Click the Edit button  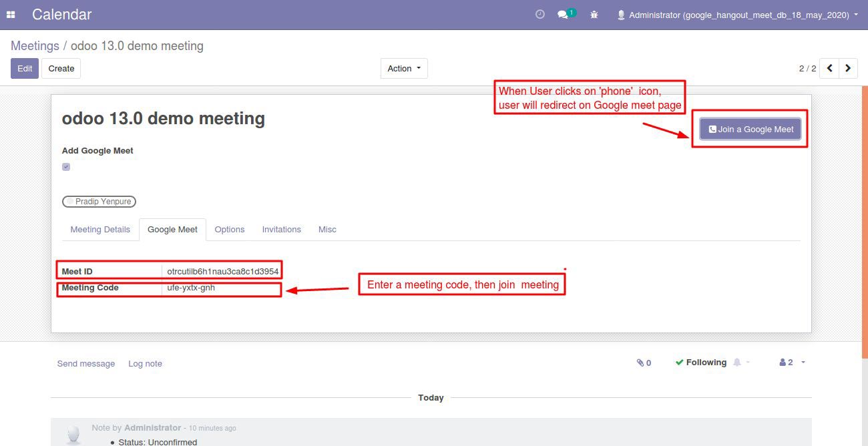click(x=25, y=68)
